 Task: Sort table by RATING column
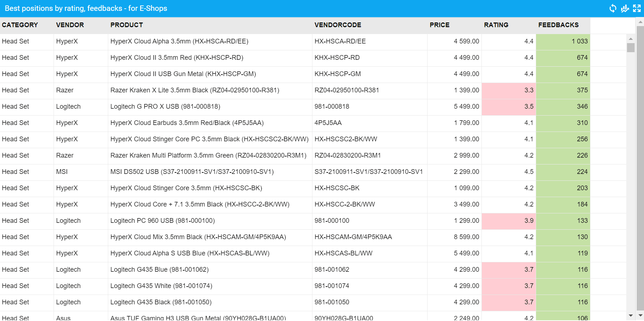tap(496, 25)
